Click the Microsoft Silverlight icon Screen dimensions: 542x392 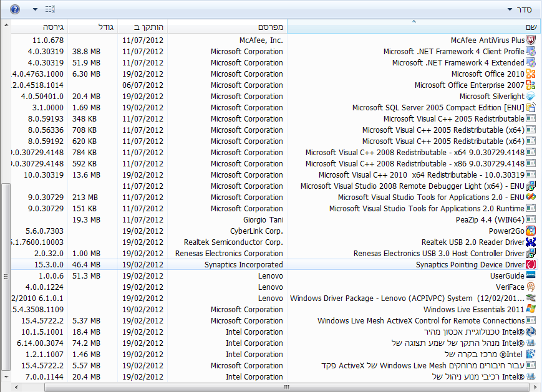[531, 97]
